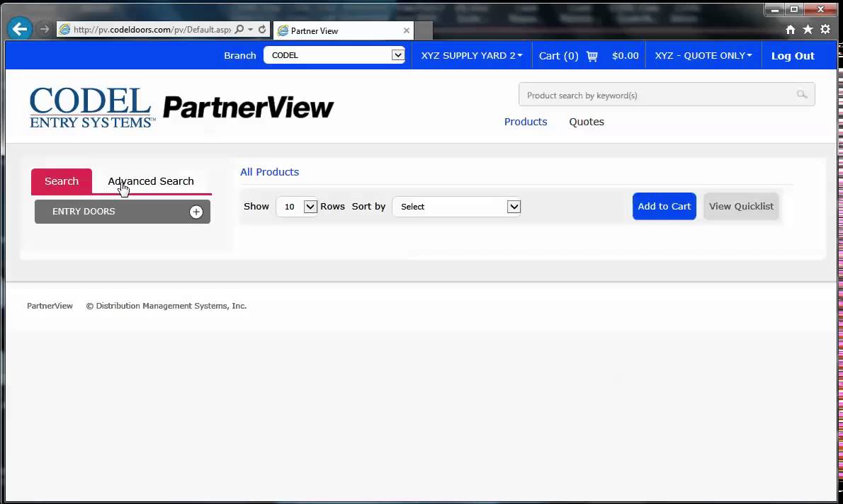The image size is (843, 504).
Task: Maximize the browser window
Action: click(x=794, y=9)
